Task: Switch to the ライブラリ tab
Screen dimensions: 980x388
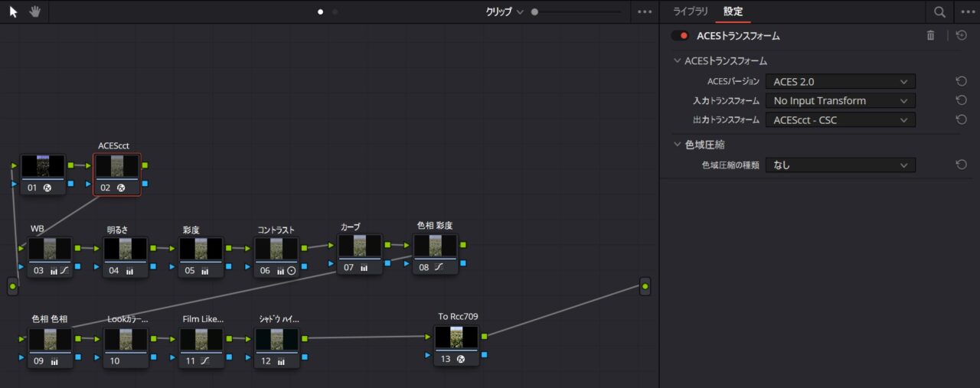Action: click(x=690, y=11)
